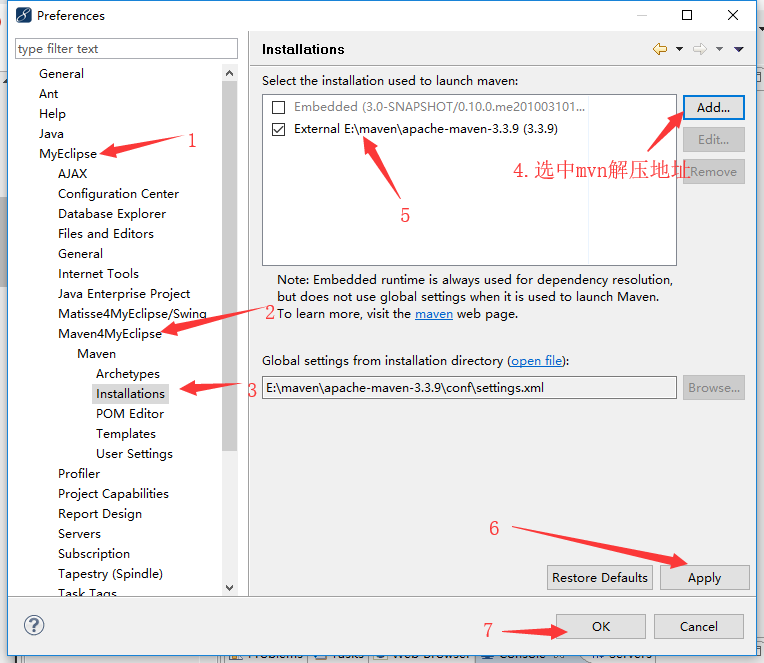Select Templates under Maven

(x=126, y=434)
